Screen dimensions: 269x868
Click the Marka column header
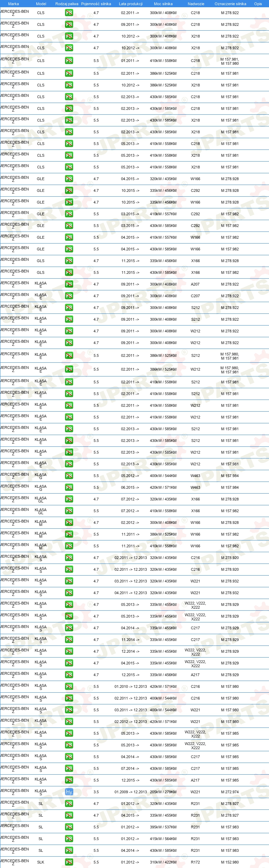[13, 4]
